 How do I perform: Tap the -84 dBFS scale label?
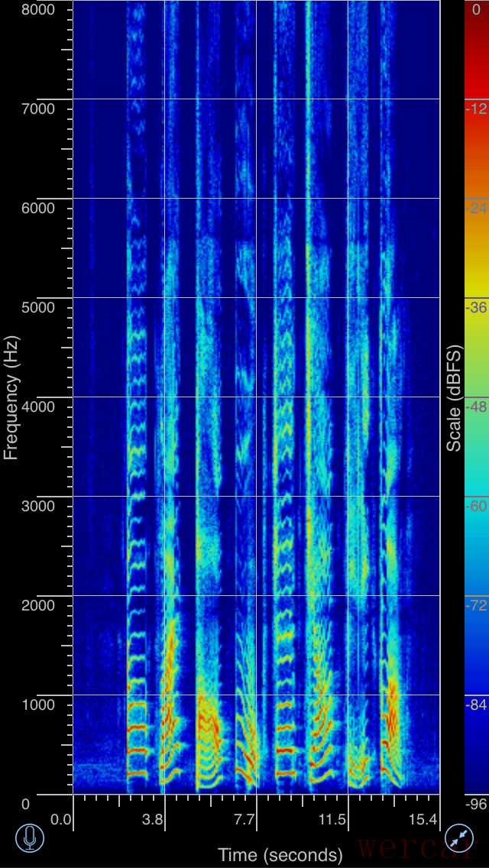click(x=476, y=704)
